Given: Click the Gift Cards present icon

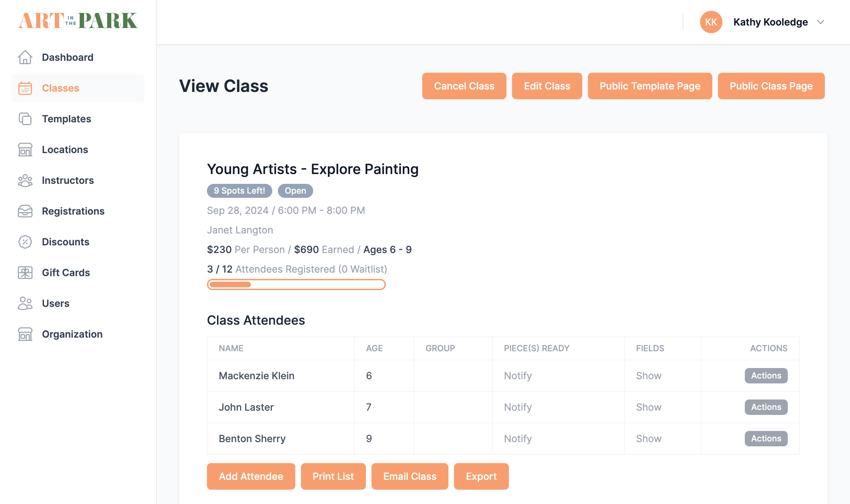Looking at the screenshot, I should coord(25,273).
